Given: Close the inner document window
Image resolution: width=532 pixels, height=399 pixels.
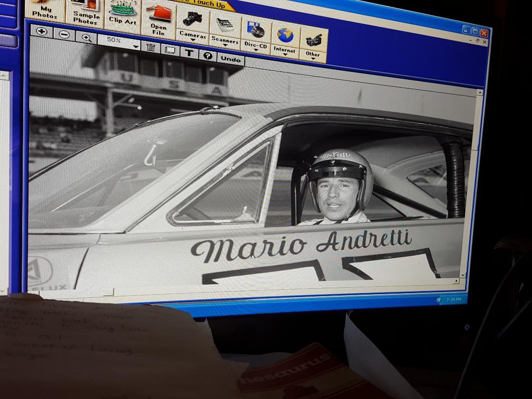Looking at the screenshot, I should point(485,42).
